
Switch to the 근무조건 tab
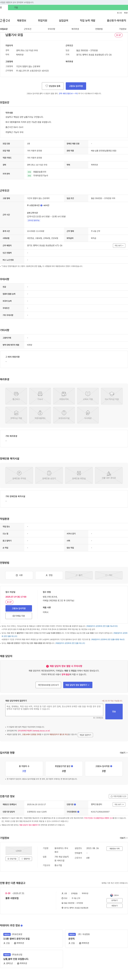[x=28, y=29]
